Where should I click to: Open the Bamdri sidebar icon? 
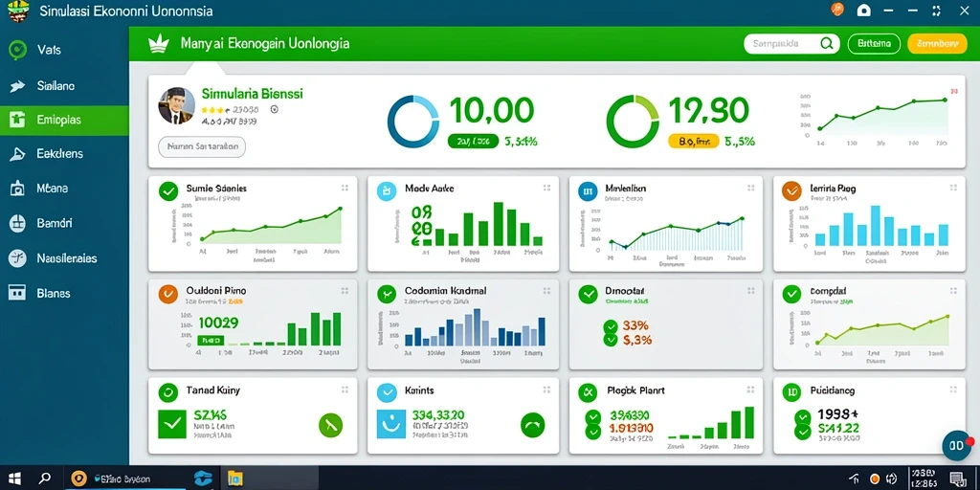(x=17, y=222)
